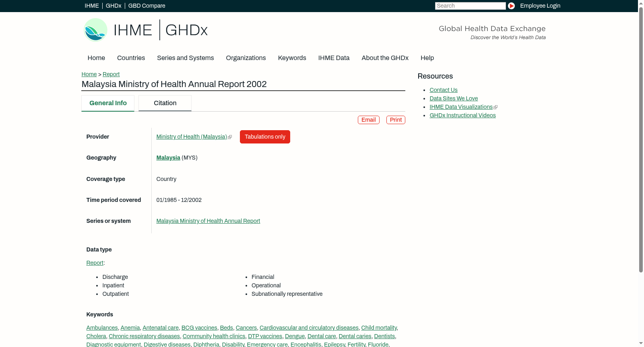Open the Countries menu

(131, 58)
